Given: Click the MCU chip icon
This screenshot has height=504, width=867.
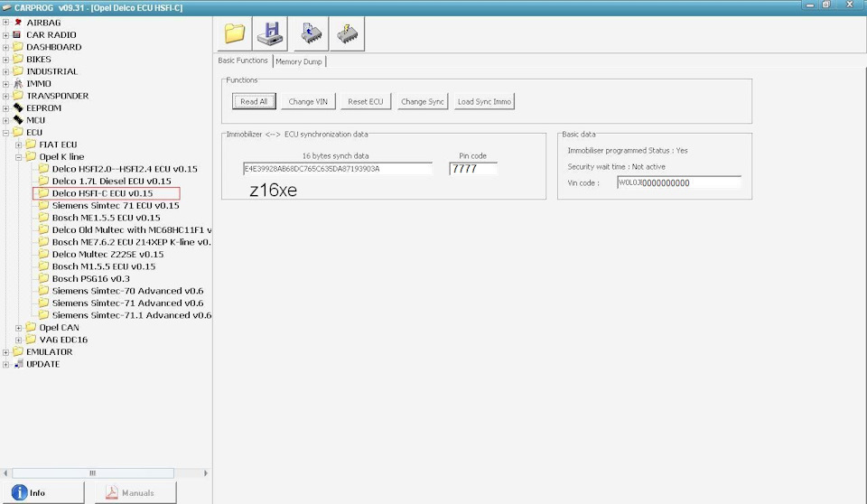Looking at the screenshot, I should click(18, 120).
